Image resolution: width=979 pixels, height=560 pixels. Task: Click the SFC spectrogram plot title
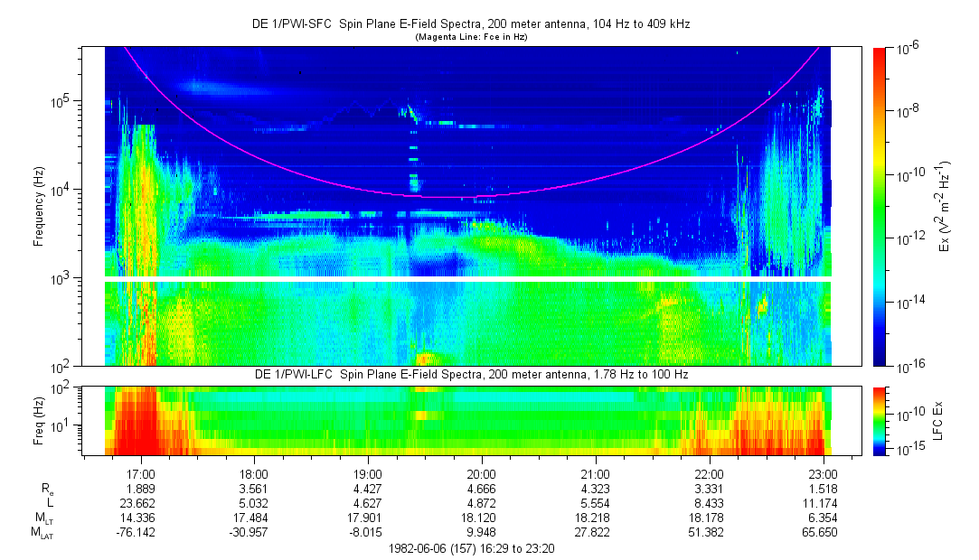point(470,24)
